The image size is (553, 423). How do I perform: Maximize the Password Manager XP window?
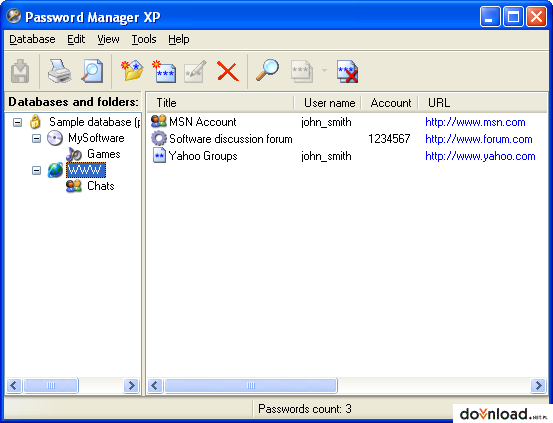click(x=513, y=17)
